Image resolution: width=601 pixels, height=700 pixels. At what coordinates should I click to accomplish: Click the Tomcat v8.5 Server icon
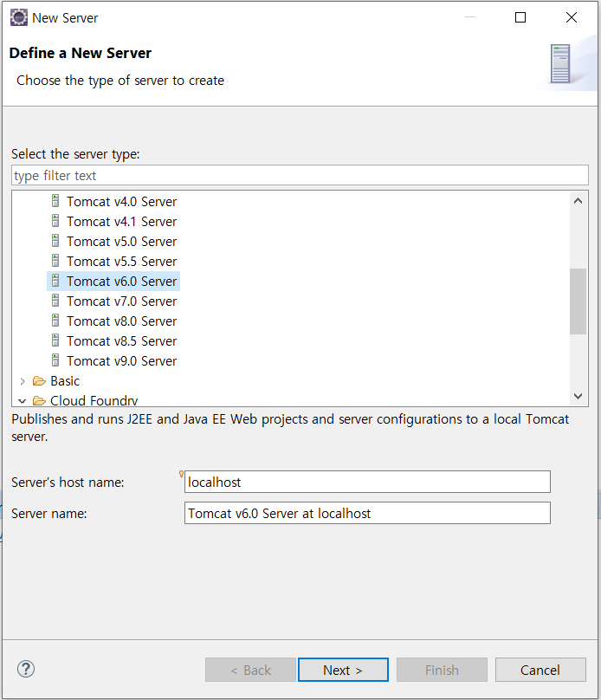[x=55, y=340]
